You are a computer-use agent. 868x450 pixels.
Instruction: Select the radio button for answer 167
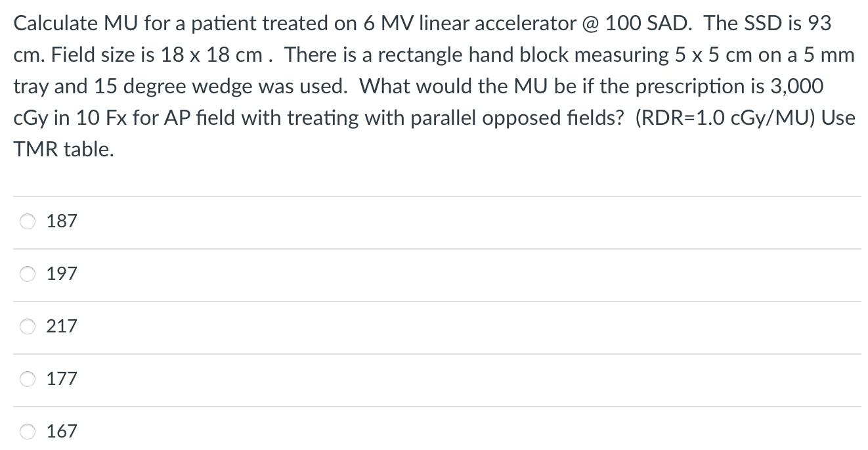coord(28,431)
